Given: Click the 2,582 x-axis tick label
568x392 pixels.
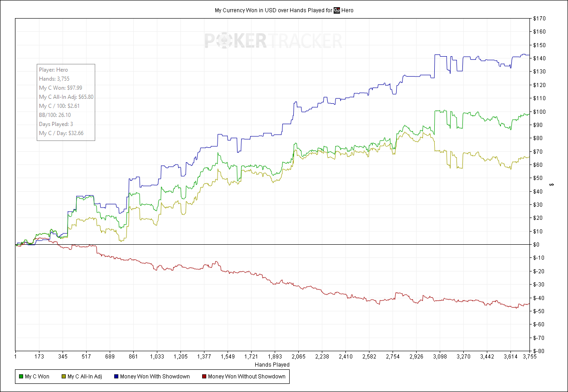Looking at the screenshot, I should [369, 357].
